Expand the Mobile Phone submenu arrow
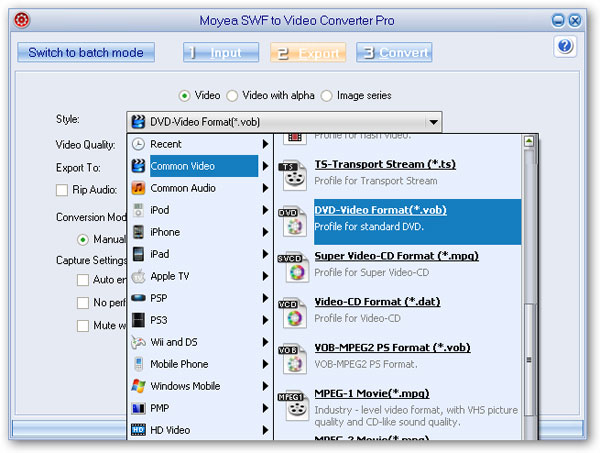The height and width of the screenshot is (453, 600). pyautogui.click(x=265, y=364)
